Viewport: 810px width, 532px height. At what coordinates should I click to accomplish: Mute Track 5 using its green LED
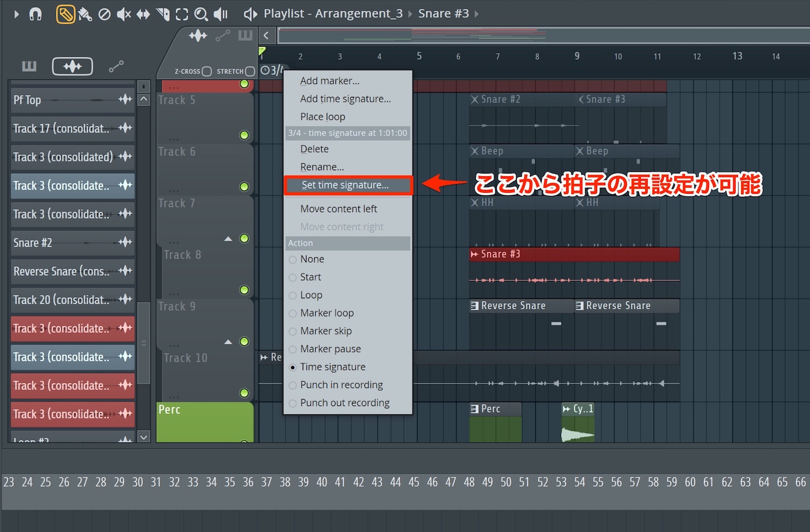click(x=244, y=135)
